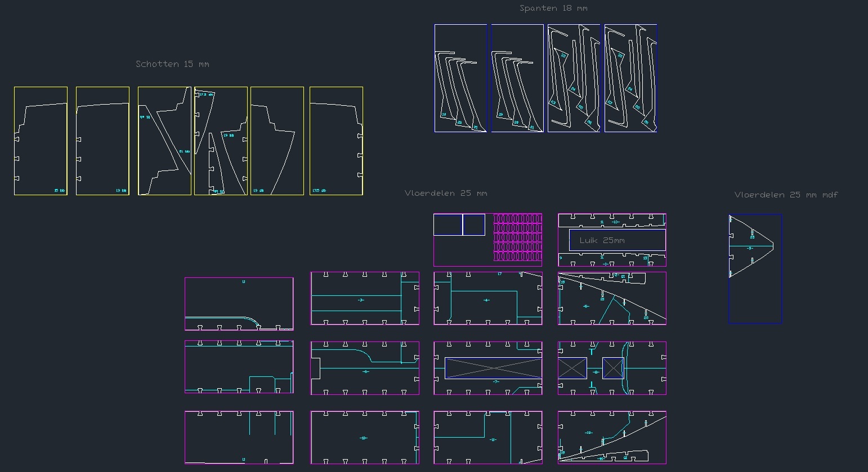Screen dimensions: 868x472
Task: Click the floor part label -12- in bottom-right panel
Action: (x=588, y=433)
